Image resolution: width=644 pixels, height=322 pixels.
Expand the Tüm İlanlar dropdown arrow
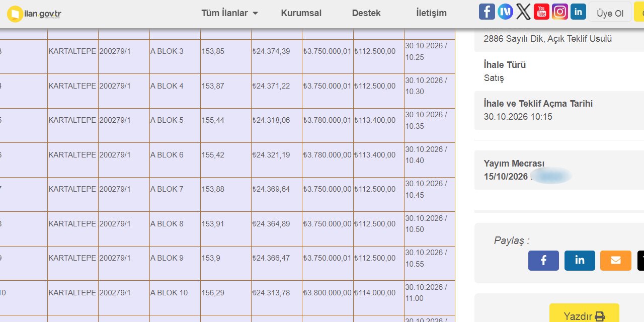coord(255,14)
